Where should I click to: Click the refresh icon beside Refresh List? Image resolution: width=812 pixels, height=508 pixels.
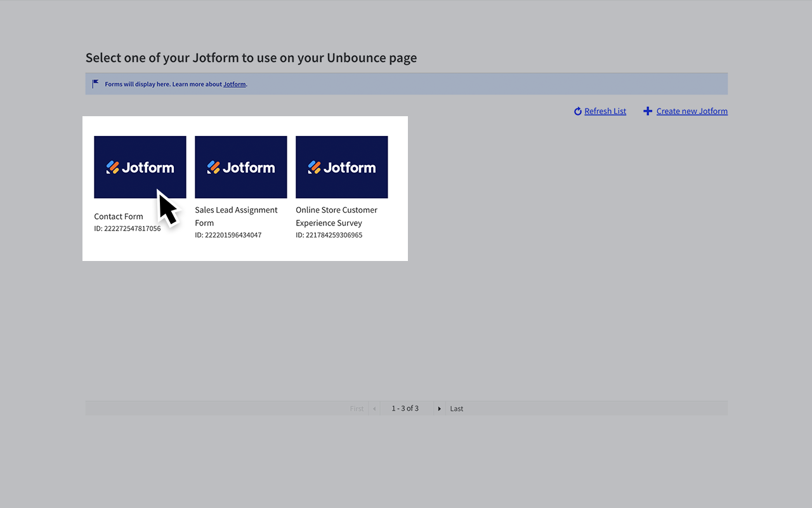tap(577, 111)
